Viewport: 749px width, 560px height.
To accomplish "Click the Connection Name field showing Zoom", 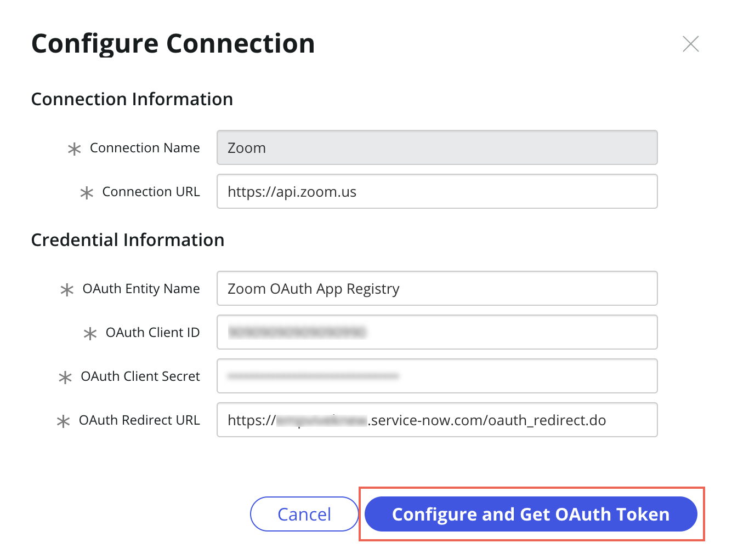I will pos(437,147).
